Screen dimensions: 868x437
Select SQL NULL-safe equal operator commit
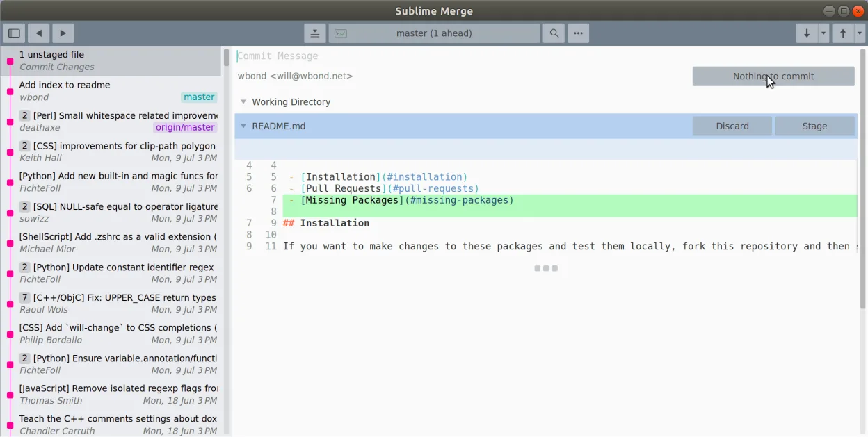point(111,213)
